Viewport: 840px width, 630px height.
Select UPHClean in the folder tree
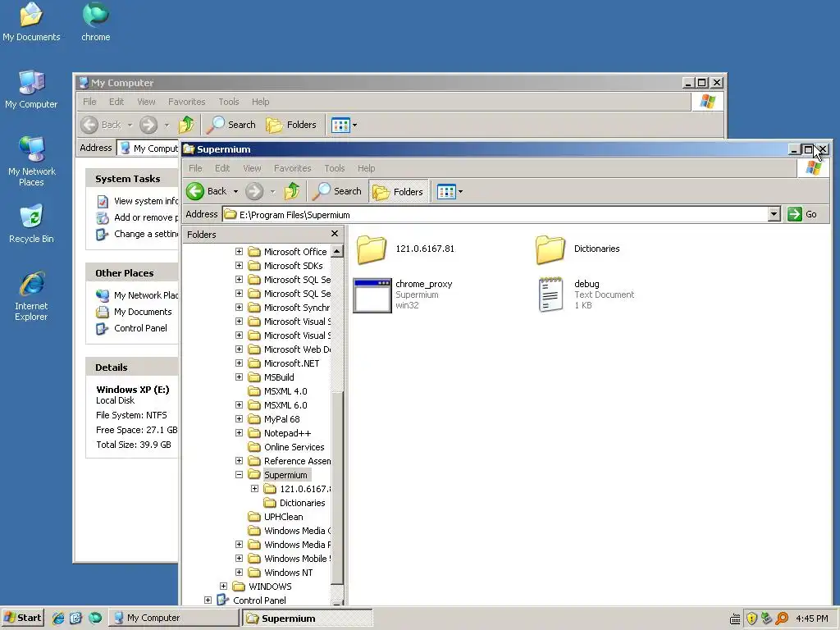(x=283, y=517)
